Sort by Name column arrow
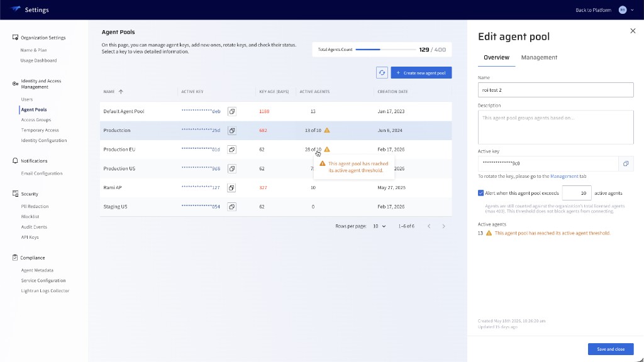This screenshot has width=644, height=362. coord(121,92)
